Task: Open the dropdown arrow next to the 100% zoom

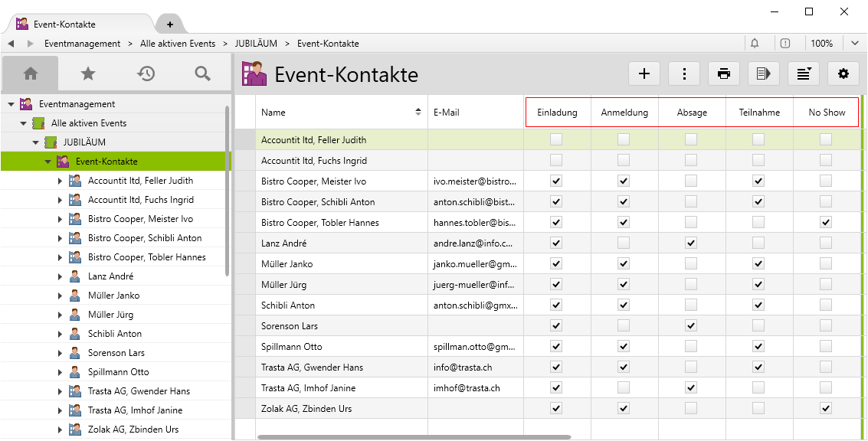Action: click(855, 44)
